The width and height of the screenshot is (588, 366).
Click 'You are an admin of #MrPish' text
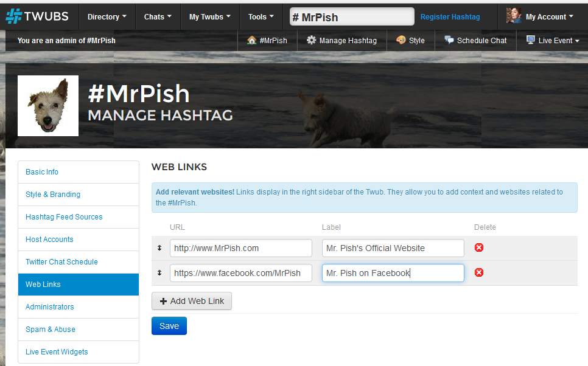[66, 41]
